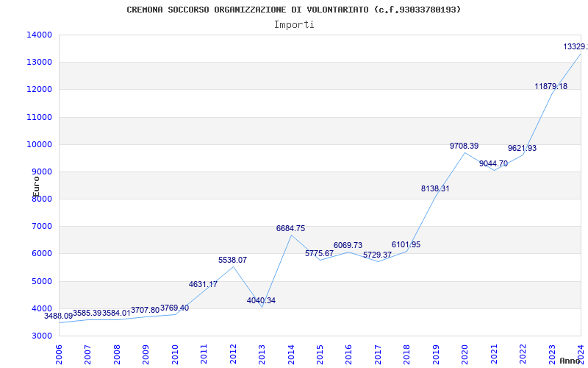Click the 2007 x-axis year label
Viewport: 588px width, 368px height.
click(87, 355)
